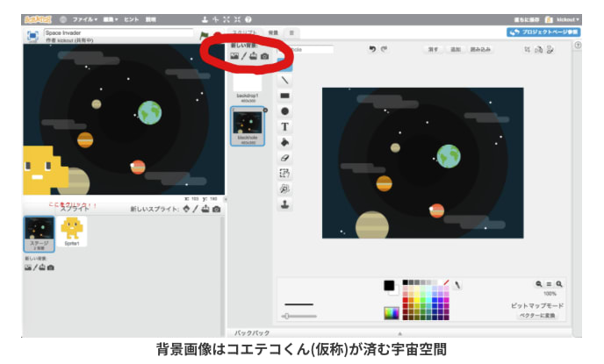Viewport: 604px width, 364px height.
Task: Click the Crop icon in paint editor
Action: 527,50
